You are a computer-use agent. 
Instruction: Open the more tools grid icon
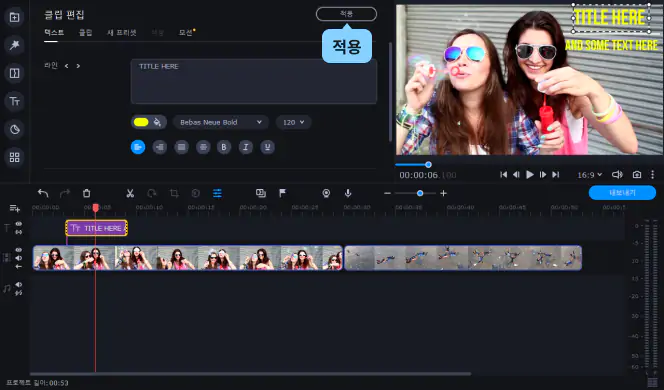click(x=14, y=158)
